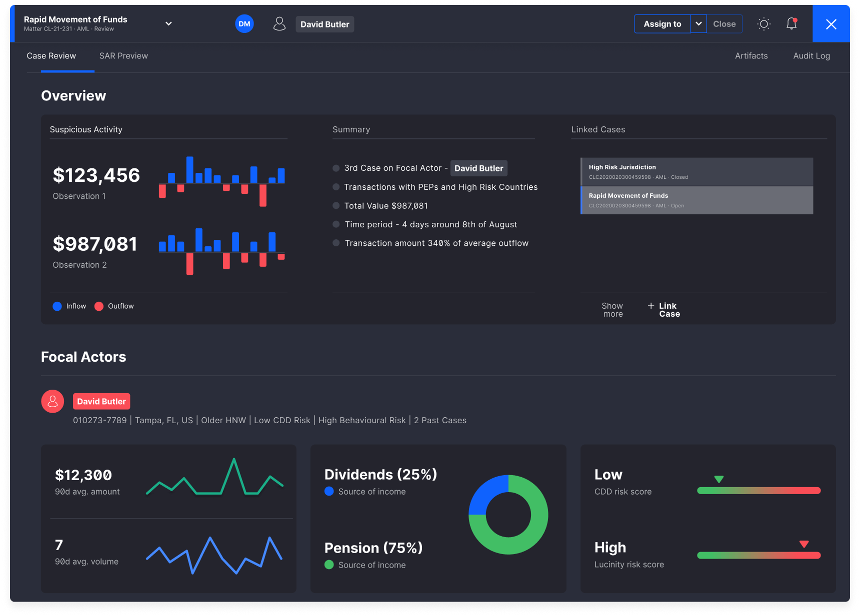Expand linked cases with Show more
The width and height of the screenshot is (859, 616).
click(612, 310)
